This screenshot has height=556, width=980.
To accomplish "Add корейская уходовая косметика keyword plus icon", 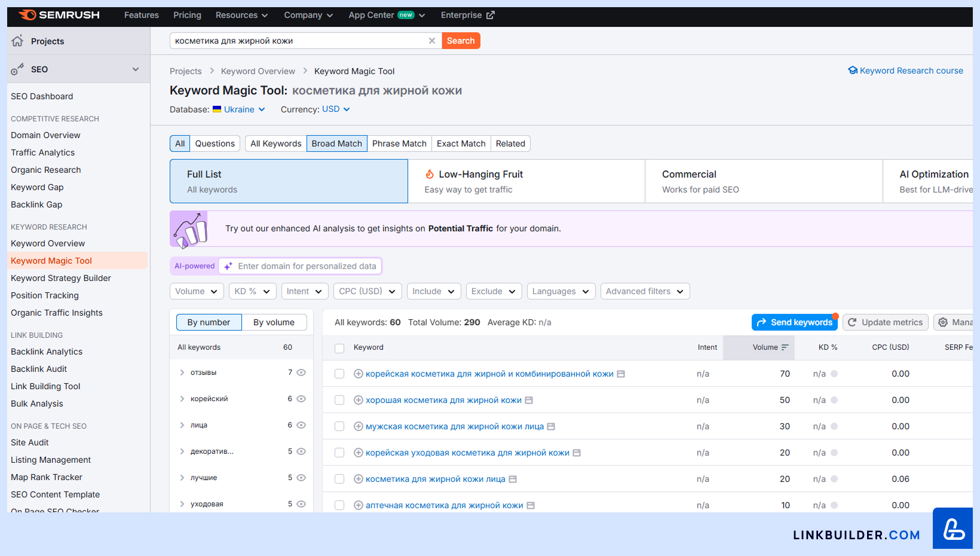I will (x=359, y=453).
